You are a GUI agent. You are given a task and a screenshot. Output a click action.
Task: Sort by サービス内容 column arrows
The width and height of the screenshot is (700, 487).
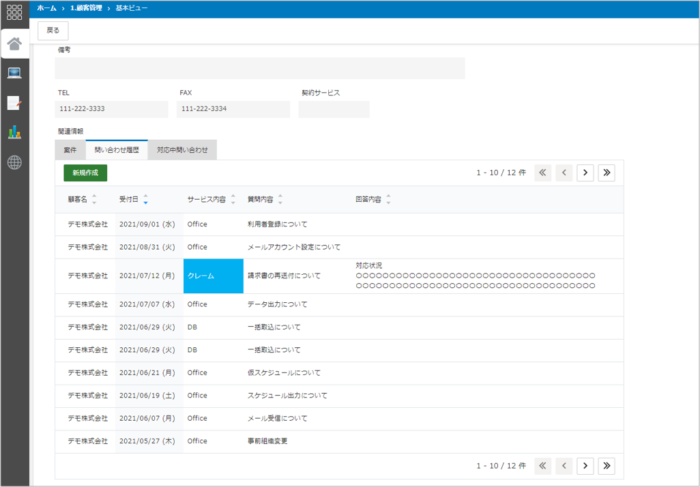233,200
